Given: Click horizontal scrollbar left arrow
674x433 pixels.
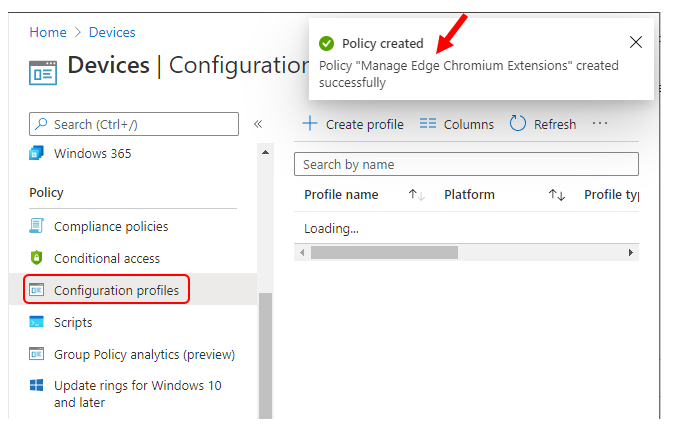Looking at the screenshot, I should tap(302, 252).
